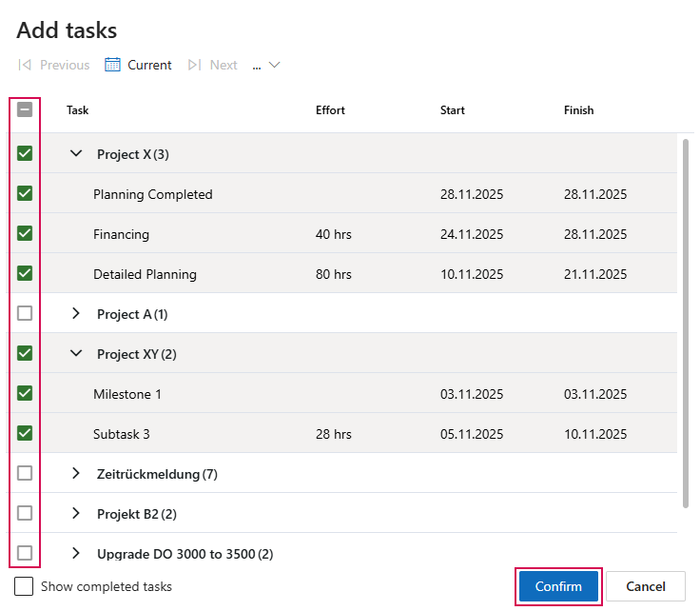Uncheck the Detailed Planning checkbox
The height and width of the screenshot is (611, 700).
[x=25, y=273]
